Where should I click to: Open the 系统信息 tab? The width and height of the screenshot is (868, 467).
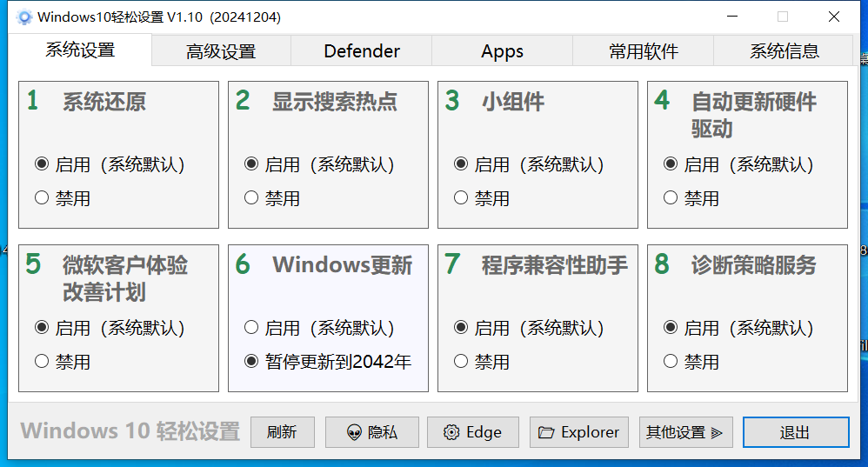tap(784, 51)
